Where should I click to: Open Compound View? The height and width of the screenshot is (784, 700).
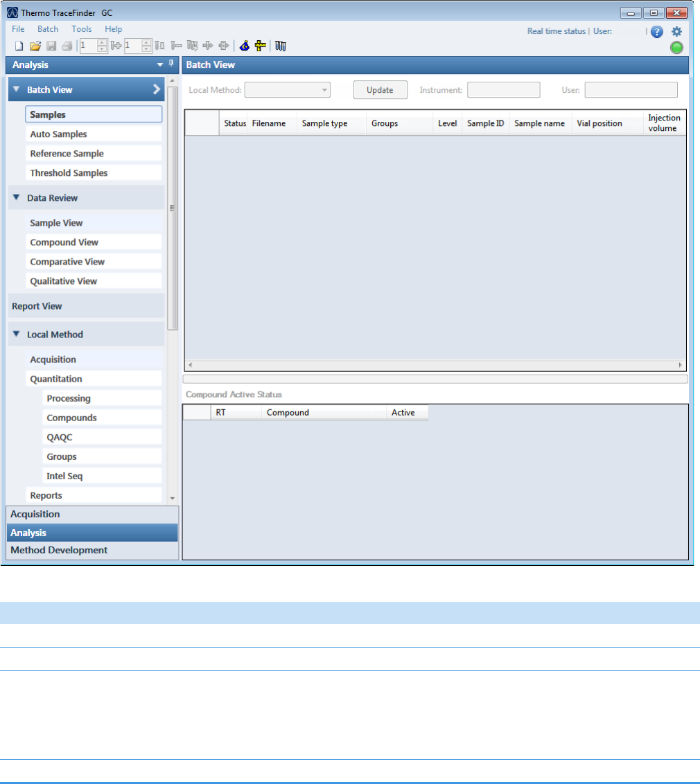coord(94,242)
